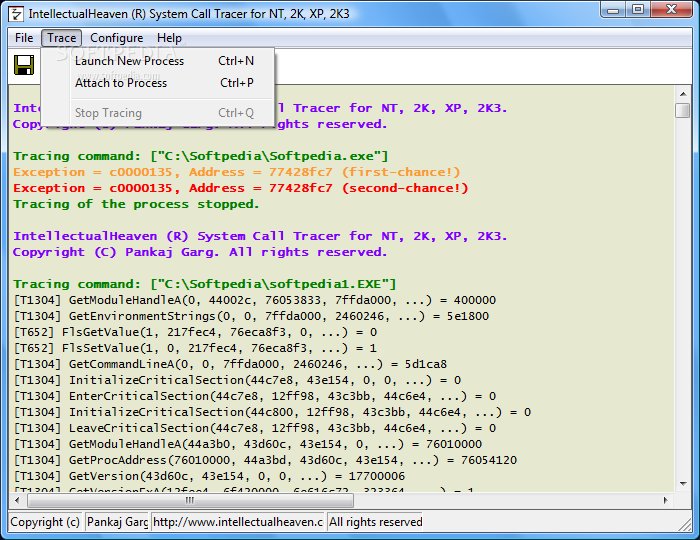
Task: Open the File menu
Action: (x=24, y=38)
